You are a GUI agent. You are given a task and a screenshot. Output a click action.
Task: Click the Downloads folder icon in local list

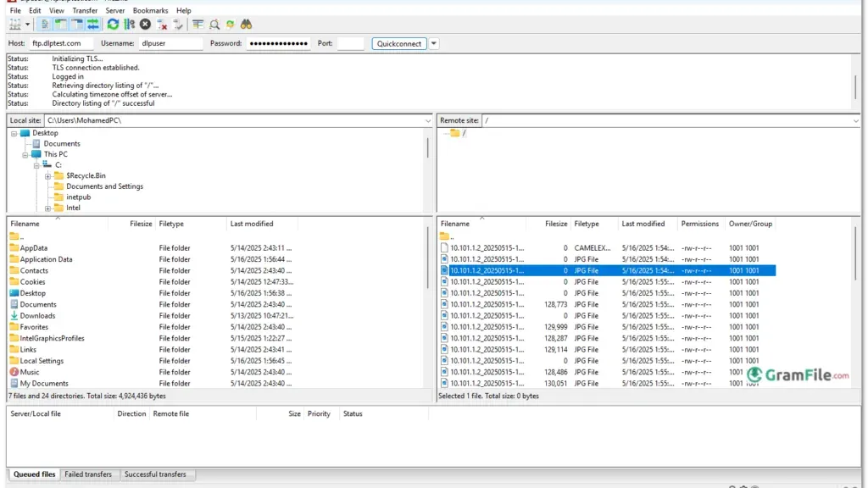coord(14,315)
